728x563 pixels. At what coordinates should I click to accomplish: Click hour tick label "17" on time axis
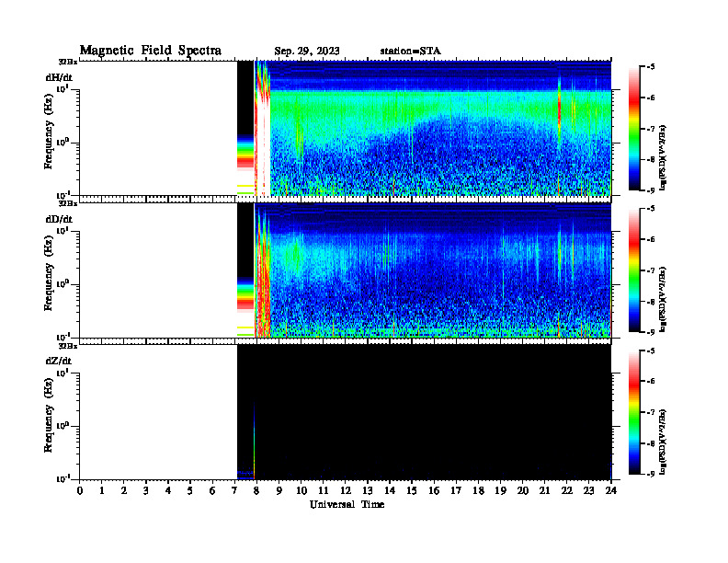tap(456, 491)
